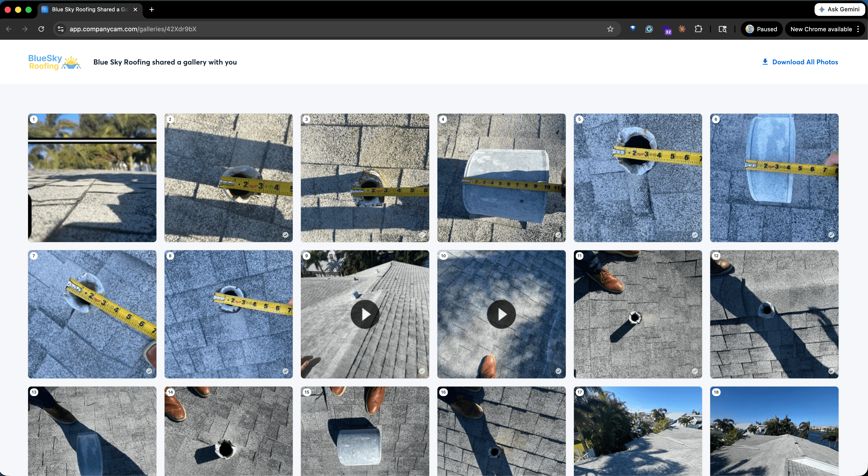
Task: Click the Blue Sky Roofing logo
Action: tap(55, 62)
